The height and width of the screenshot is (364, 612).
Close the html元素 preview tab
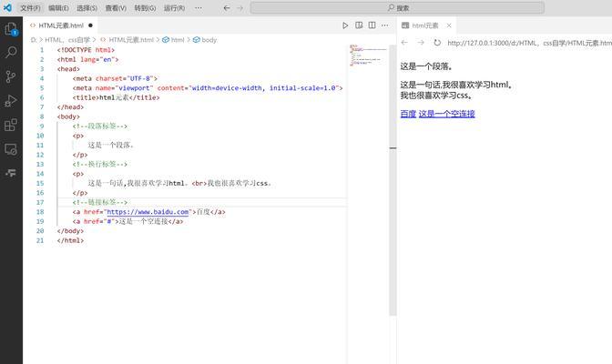tap(449, 25)
